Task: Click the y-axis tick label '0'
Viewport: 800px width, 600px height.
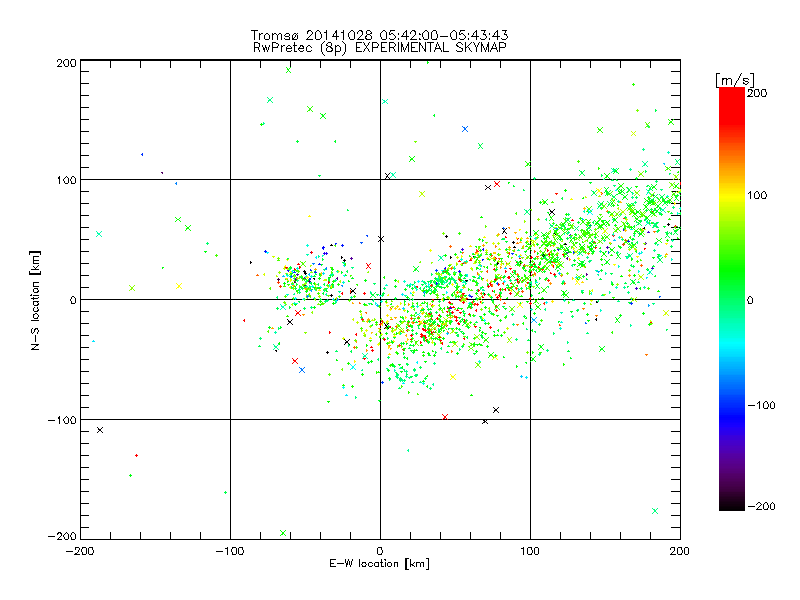Action: tap(73, 300)
